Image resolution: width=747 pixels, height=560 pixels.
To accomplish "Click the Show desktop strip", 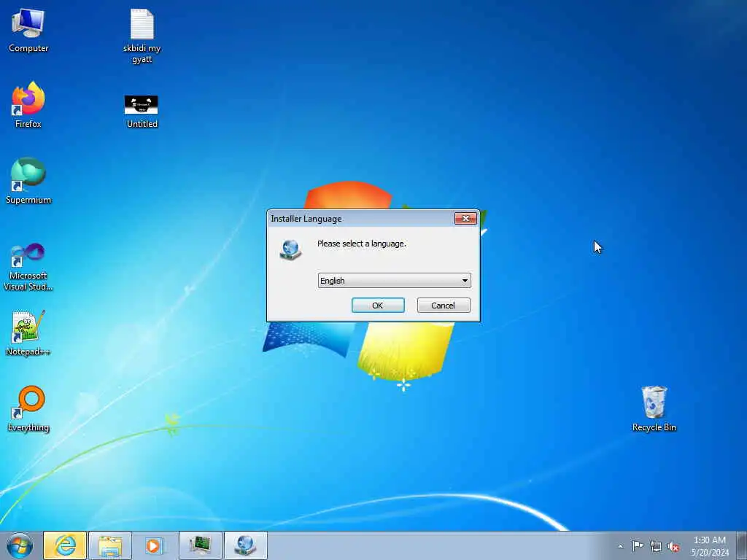I will (743, 545).
